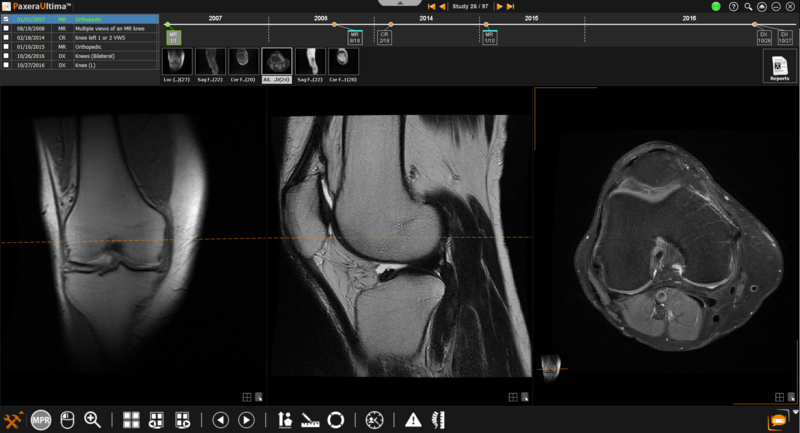Click the warning triangle icon

(413, 420)
